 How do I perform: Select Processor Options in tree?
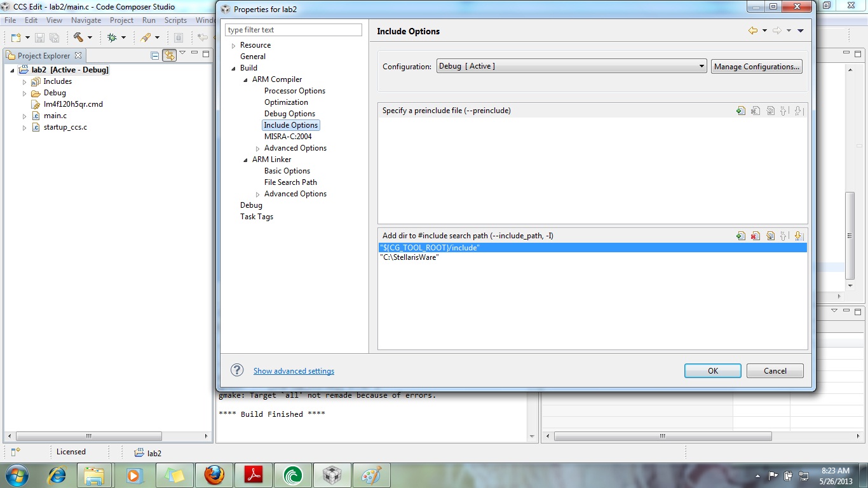click(295, 91)
